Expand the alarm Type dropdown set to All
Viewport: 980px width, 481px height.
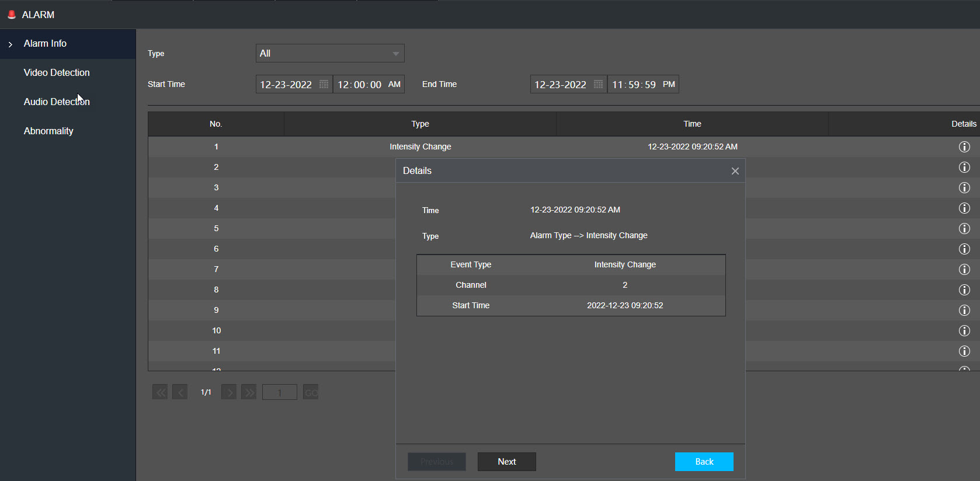point(330,53)
